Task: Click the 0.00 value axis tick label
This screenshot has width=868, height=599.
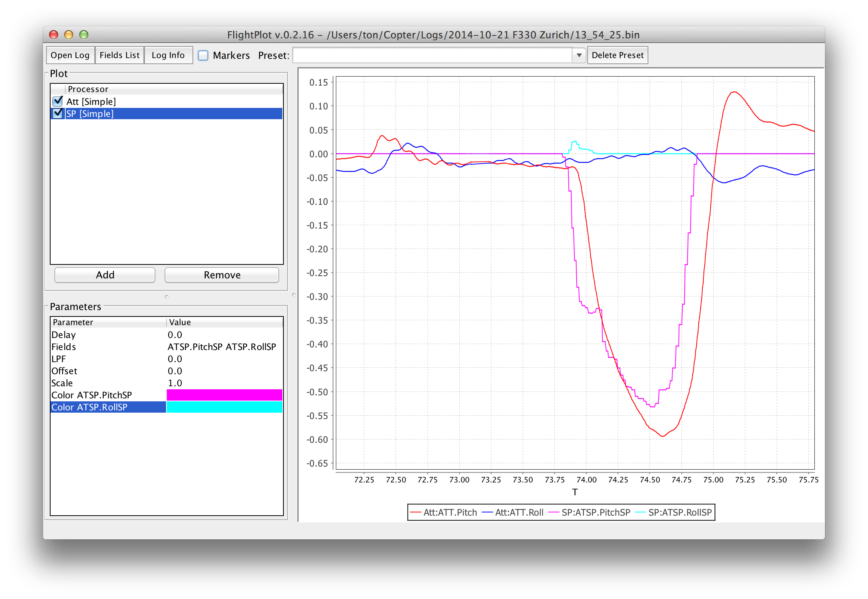Action: coord(319,154)
